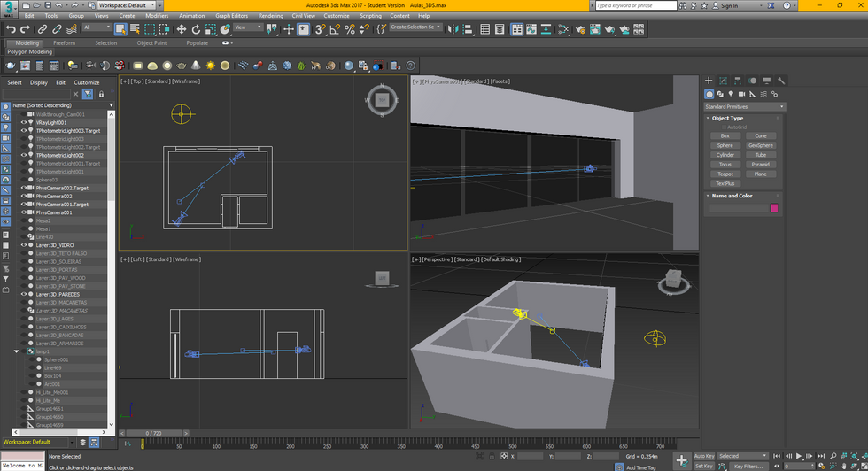Click the Pan View hand icon
The height and width of the screenshot is (471, 868).
tap(843, 466)
